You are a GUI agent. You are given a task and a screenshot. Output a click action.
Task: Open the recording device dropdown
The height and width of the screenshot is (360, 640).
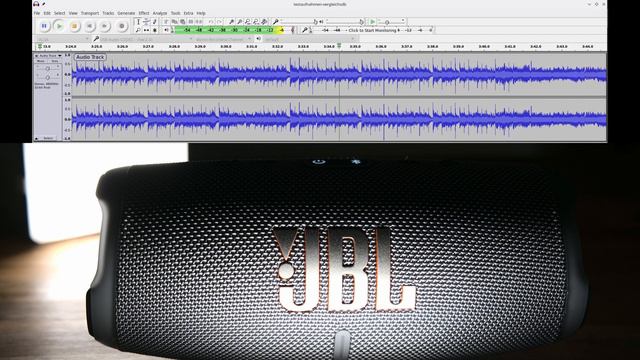pyautogui.click(x=147, y=39)
